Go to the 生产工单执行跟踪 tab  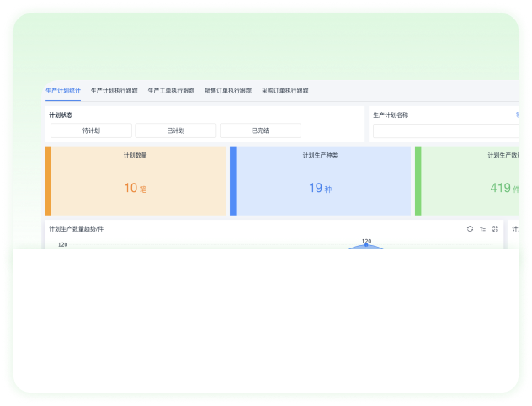(171, 90)
